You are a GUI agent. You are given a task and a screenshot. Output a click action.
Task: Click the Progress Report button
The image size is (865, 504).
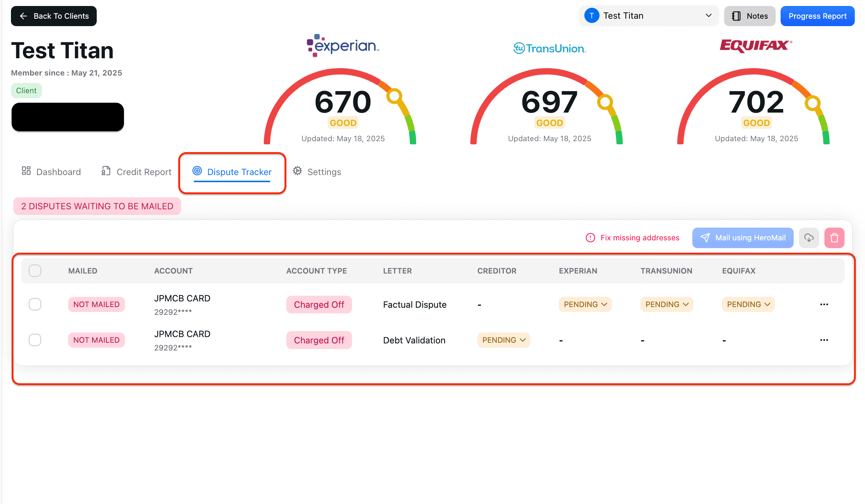click(817, 16)
